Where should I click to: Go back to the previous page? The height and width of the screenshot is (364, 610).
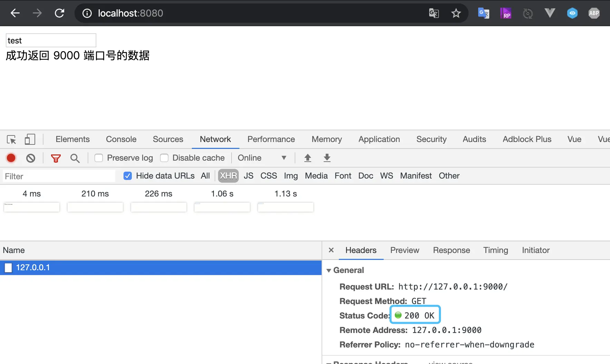pos(15,13)
